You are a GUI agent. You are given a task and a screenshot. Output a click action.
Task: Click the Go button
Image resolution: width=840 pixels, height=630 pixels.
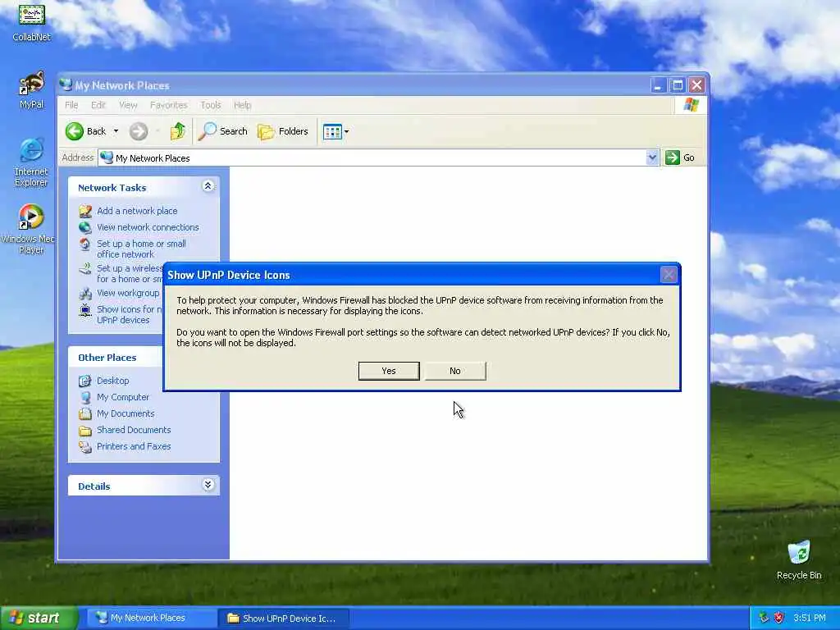click(x=680, y=157)
